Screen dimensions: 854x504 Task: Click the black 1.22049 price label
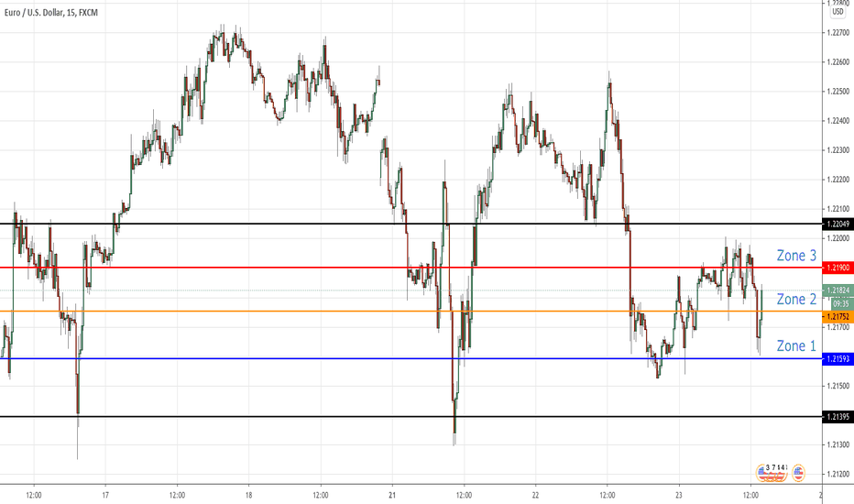(838, 224)
